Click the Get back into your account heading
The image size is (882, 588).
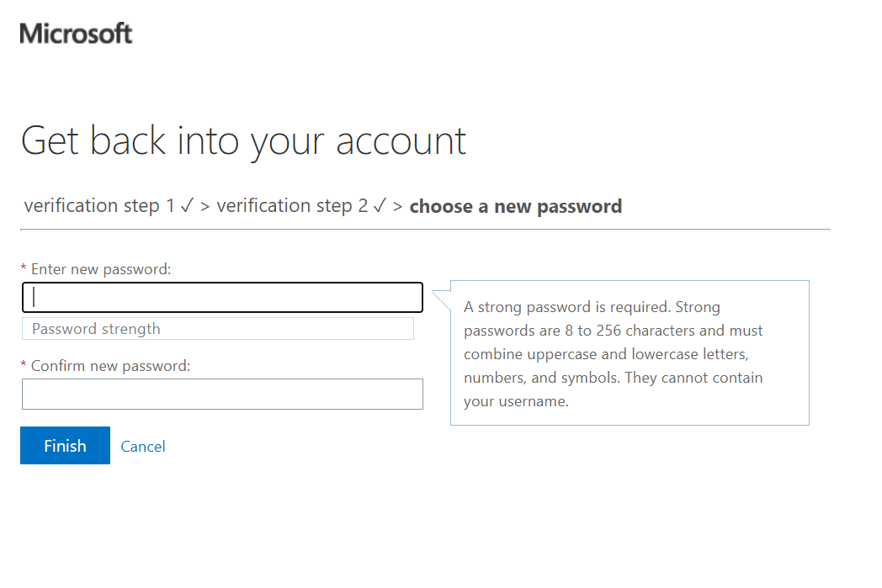click(243, 140)
